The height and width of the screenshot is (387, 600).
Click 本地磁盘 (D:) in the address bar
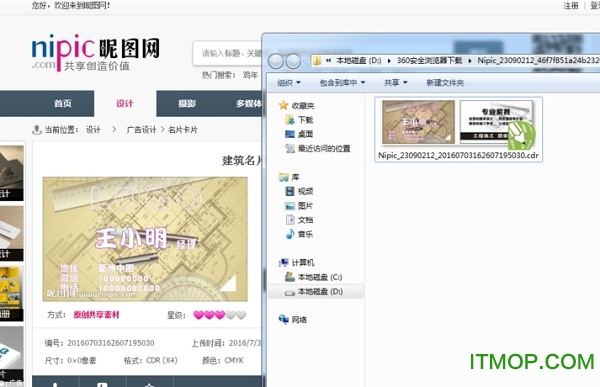tap(359, 60)
